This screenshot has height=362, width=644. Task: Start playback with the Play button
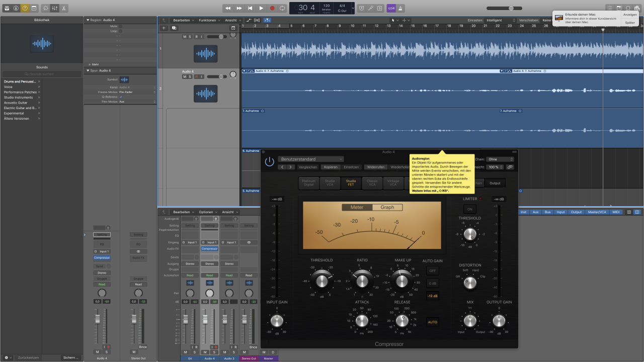coord(261,9)
